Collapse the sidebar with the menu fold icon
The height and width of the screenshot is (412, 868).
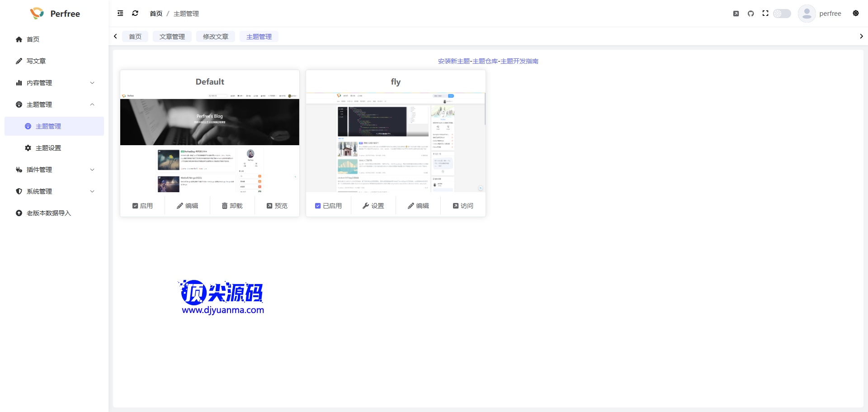coord(120,14)
